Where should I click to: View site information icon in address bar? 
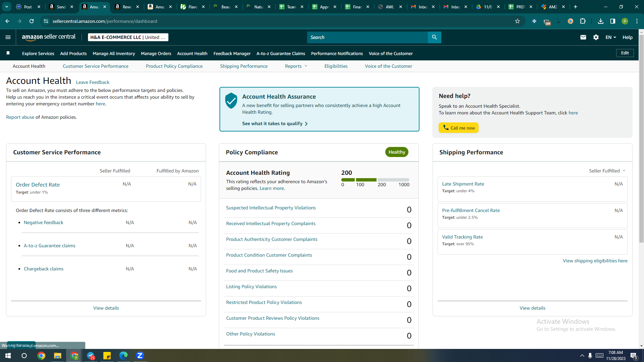point(46,21)
